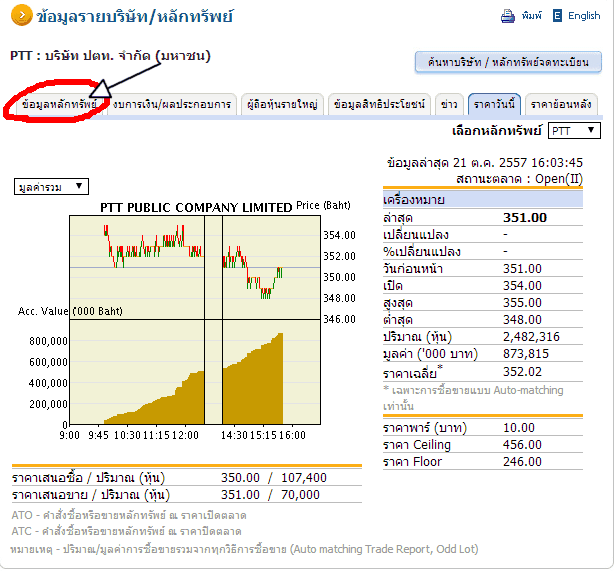615x571 pixels.
Task: Click average price value 352.02
Action: coord(522,371)
